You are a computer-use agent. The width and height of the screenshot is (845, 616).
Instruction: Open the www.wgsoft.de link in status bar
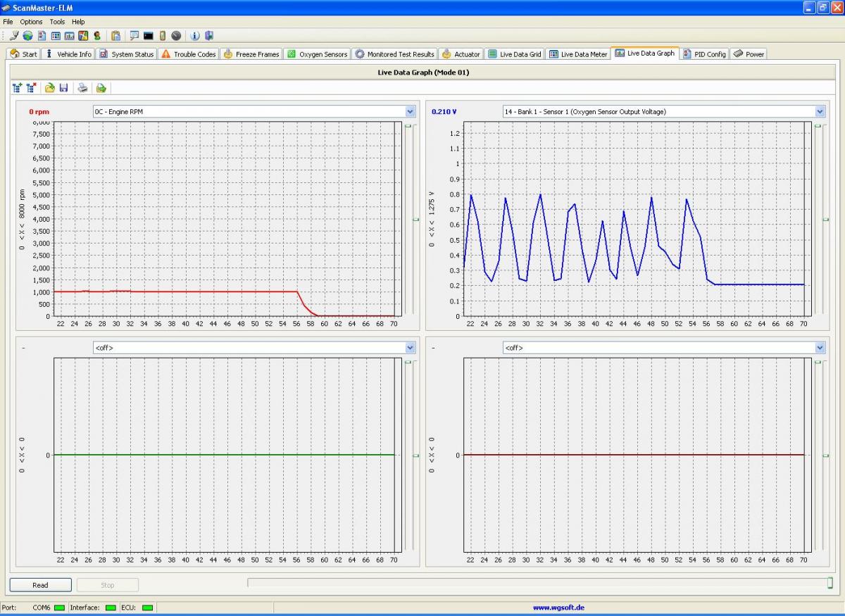click(558, 608)
